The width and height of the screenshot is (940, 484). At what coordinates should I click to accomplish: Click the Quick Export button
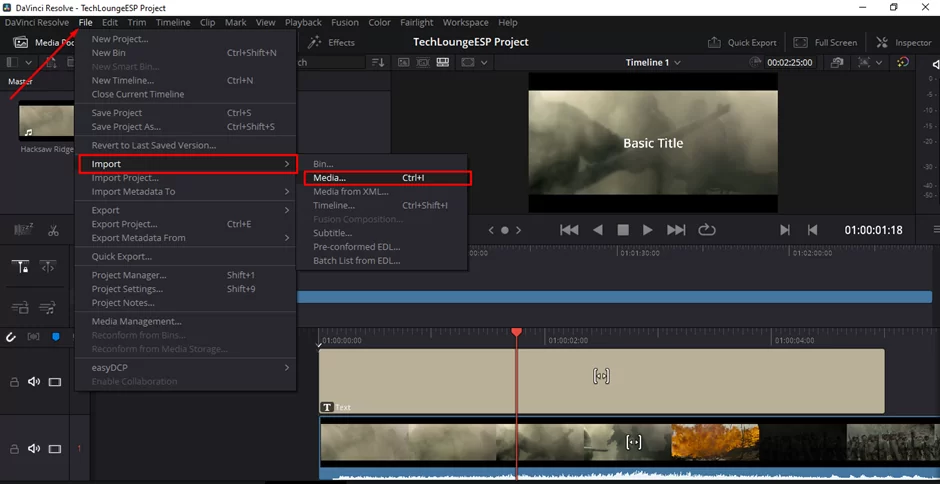[x=742, y=43]
